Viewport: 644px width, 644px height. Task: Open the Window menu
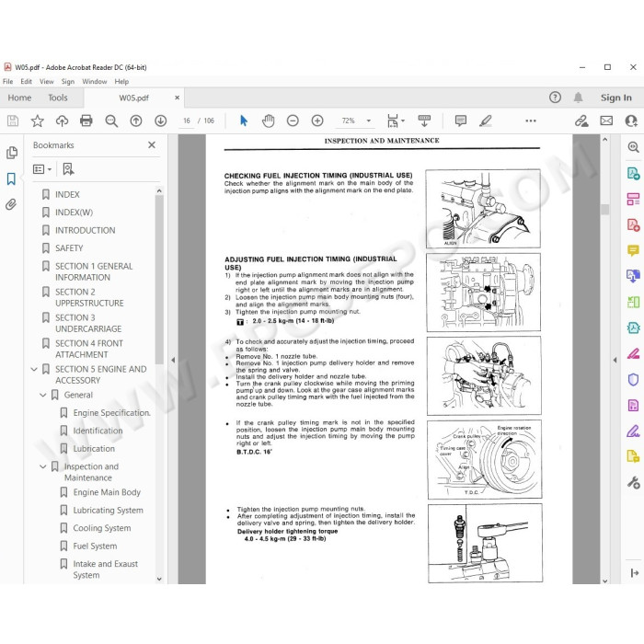[95, 81]
